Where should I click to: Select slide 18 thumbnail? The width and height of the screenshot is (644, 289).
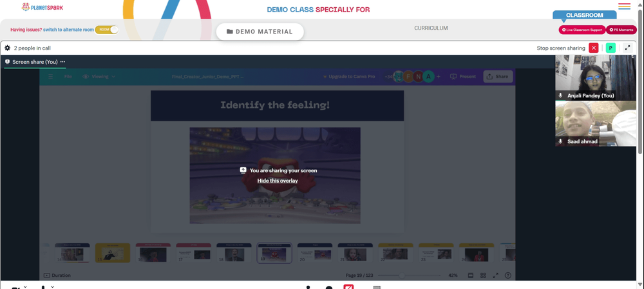(234, 253)
